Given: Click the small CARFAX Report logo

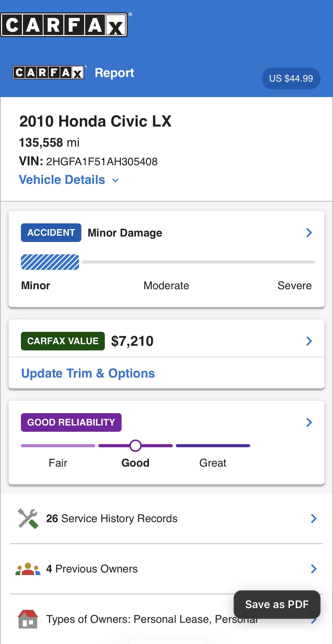Looking at the screenshot, I should coord(49,73).
